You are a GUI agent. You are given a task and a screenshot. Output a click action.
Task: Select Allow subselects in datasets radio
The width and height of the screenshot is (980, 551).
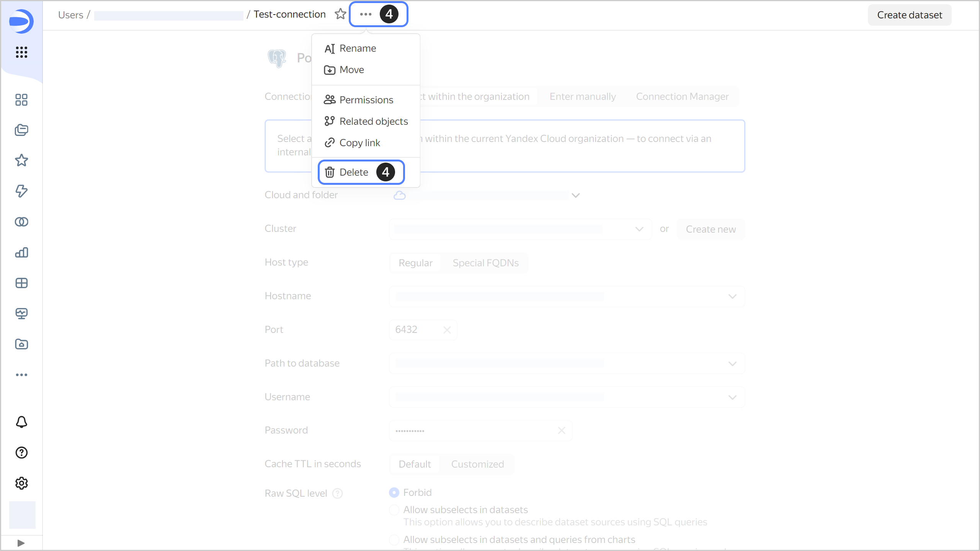point(394,510)
